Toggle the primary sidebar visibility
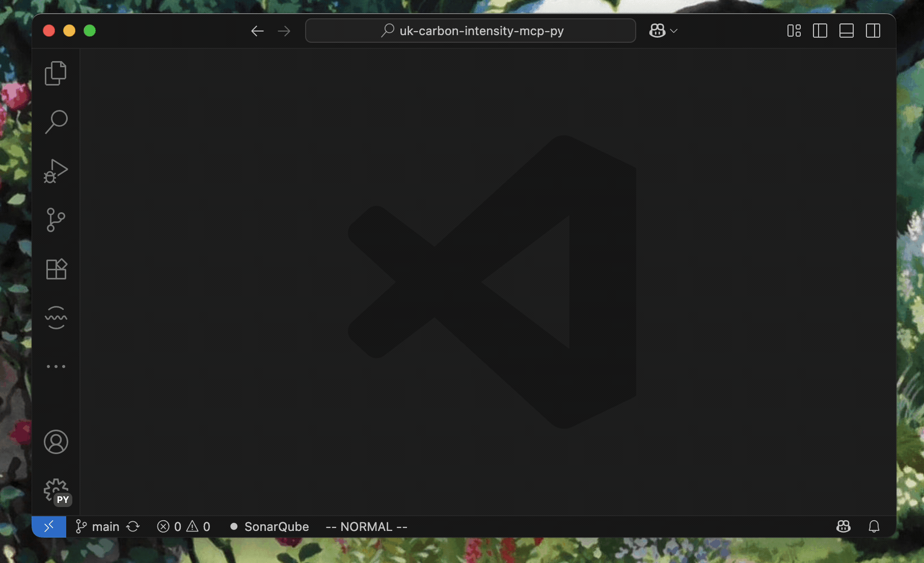Image resolution: width=924 pixels, height=563 pixels. pos(820,31)
